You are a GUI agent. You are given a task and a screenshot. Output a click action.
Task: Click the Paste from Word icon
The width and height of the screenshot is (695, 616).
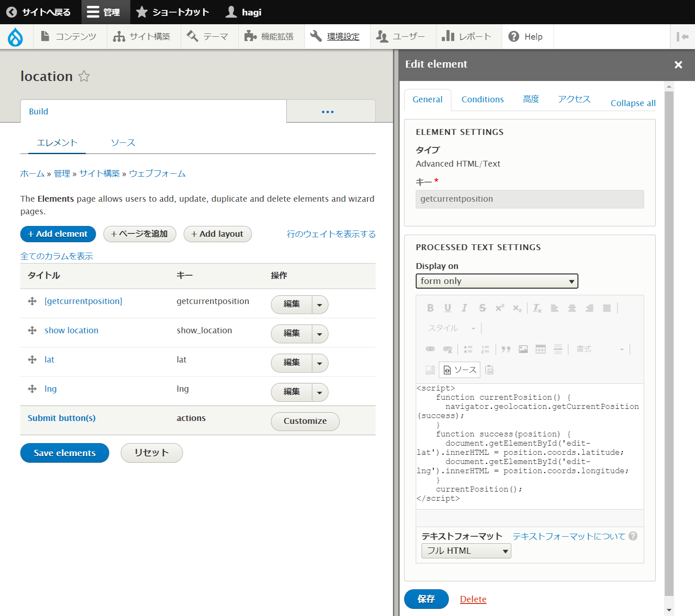489,370
